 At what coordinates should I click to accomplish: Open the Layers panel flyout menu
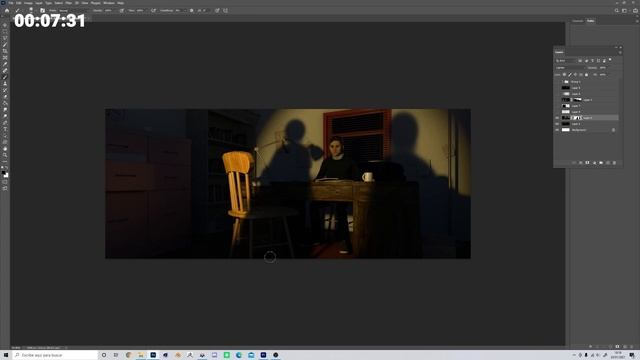tap(620, 52)
